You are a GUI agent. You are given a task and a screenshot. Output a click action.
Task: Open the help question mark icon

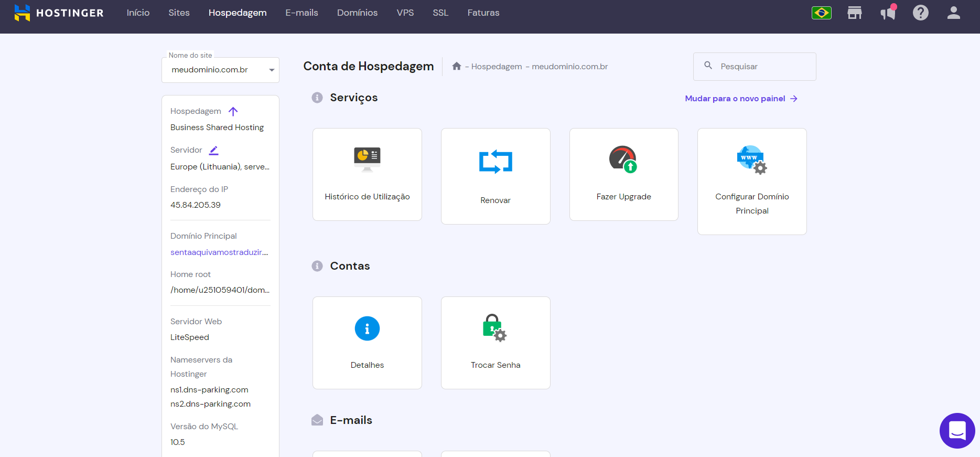tap(920, 13)
